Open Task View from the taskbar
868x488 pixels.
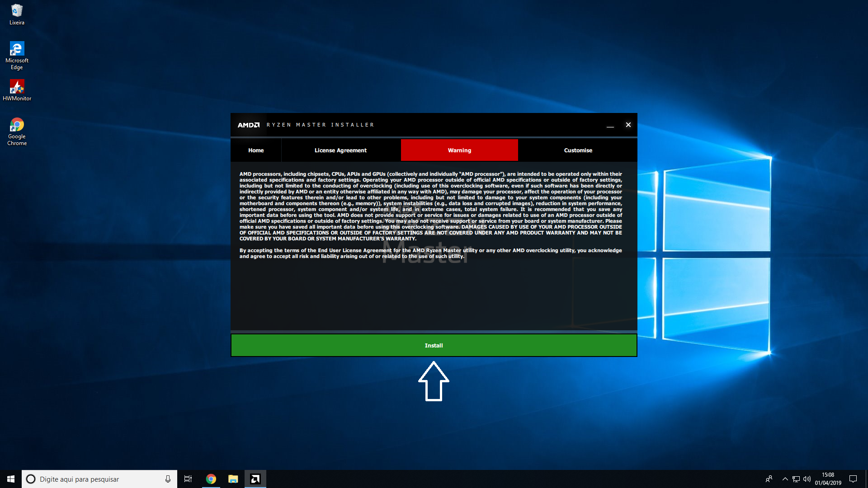[x=188, y=479]
